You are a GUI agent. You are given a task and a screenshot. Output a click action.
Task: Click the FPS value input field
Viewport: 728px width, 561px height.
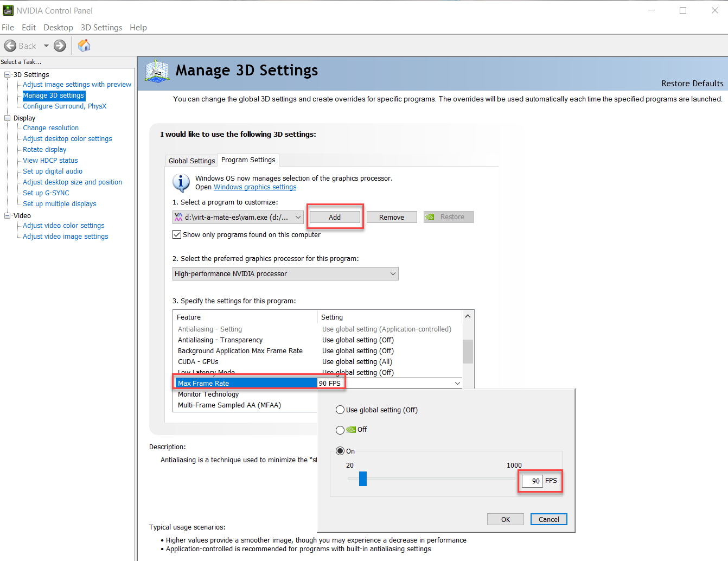tap(532, 481)
